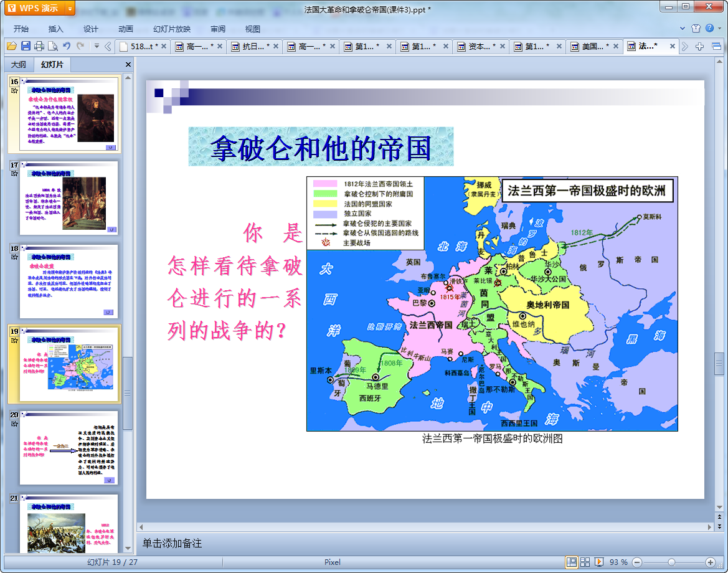Image resolution: width=728 pixels, height=573 pixels.
Task: Click the Undo arrow
Action: pyautogui.click(x=67, y=46)
